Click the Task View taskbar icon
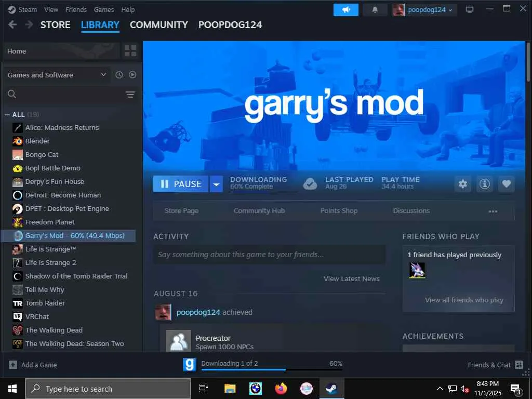The height and width of the screenshot is (399, 532). pyautogui.click(x=204, y=389)
